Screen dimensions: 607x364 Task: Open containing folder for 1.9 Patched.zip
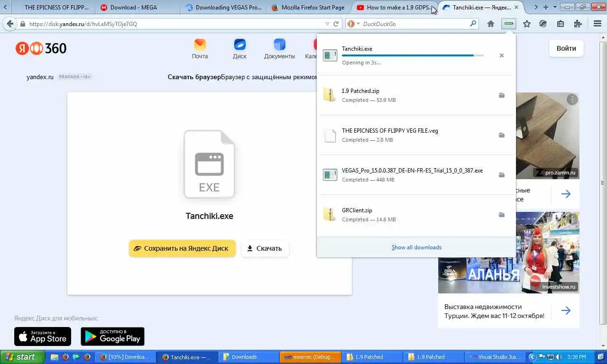point(502,95)
